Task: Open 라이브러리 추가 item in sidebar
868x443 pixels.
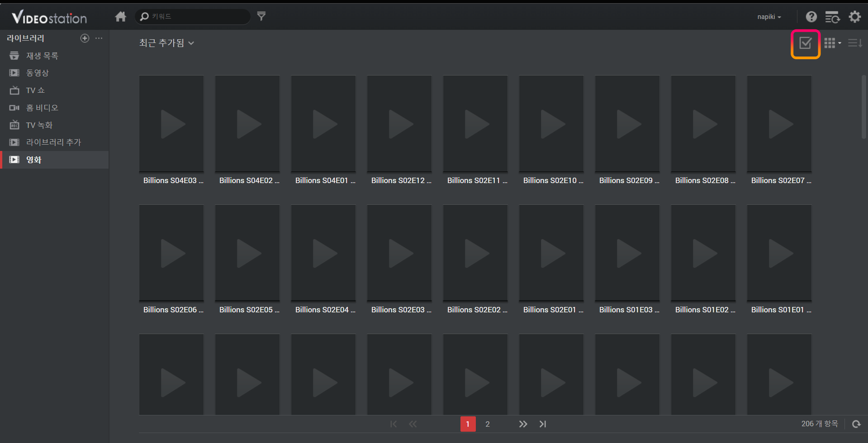Action: tap(54, 142)
